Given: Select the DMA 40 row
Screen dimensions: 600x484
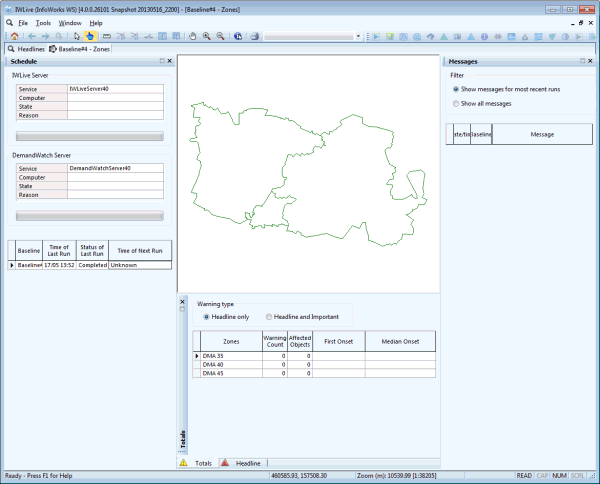Looking at the screenshot, I should coord(314,365).
